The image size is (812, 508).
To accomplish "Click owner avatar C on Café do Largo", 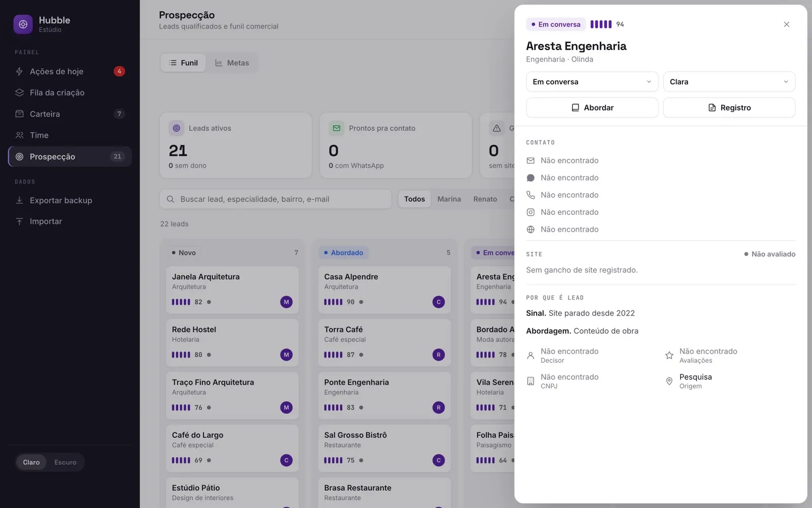I will [x=286, y=460].
